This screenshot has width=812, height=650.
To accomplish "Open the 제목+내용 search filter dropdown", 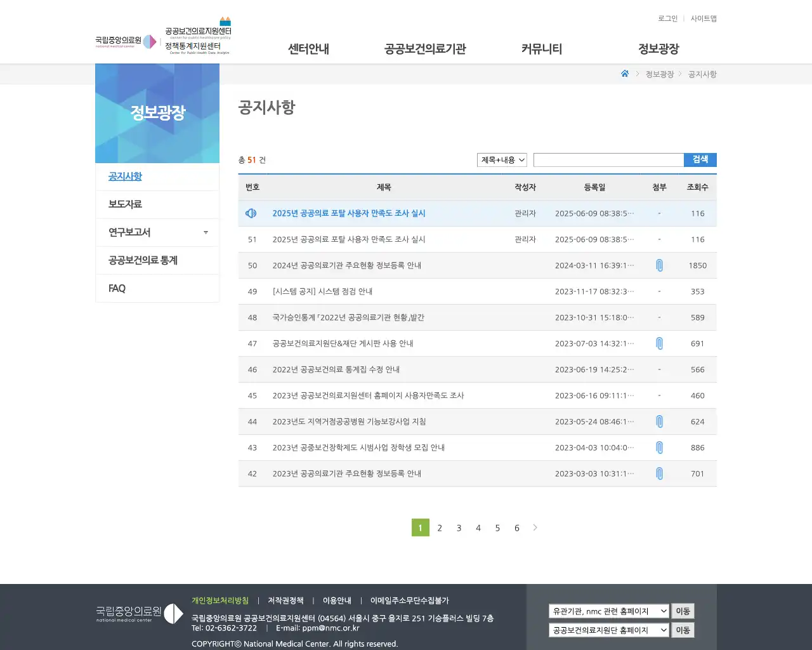I will [501, 160].
